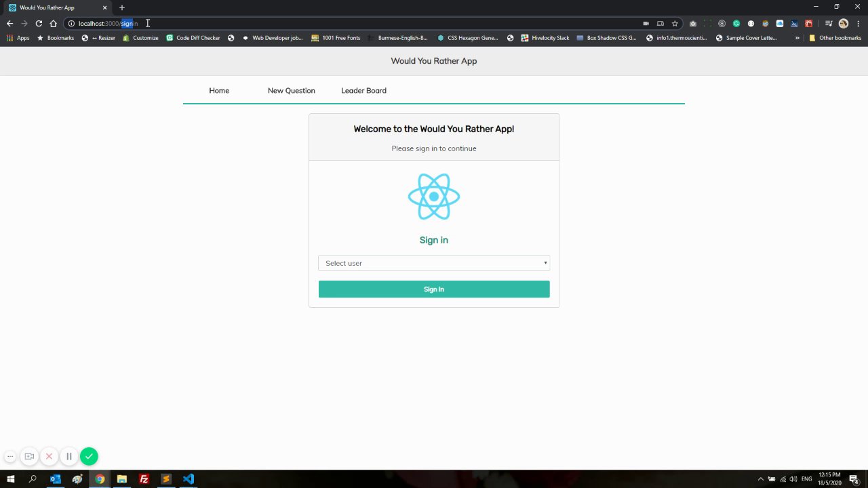Viewport: 868px width, 488px height.
Task: Go to the Home nav tab
Action: click(219, 91)
